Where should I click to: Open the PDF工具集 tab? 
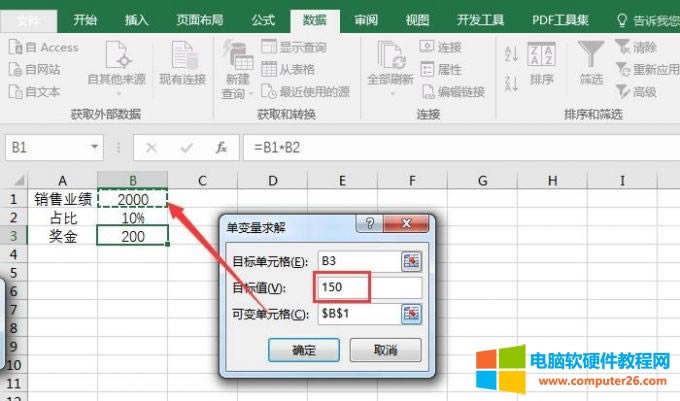[x=560, y=20]
